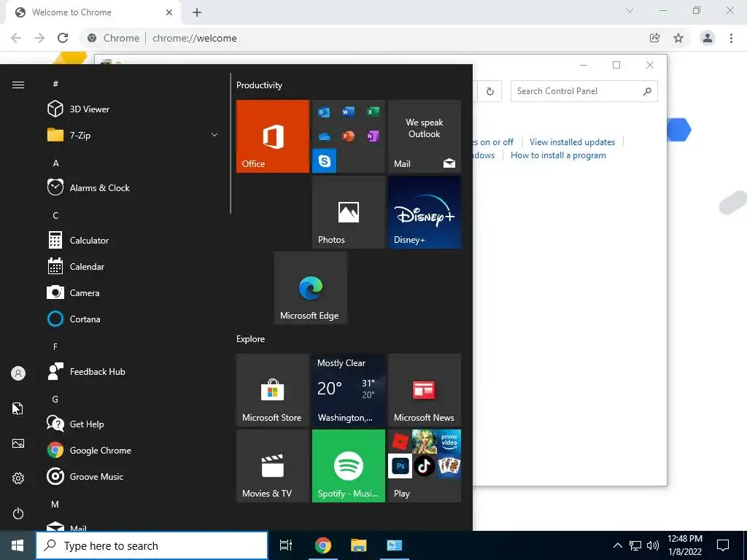Click the Chrome address bar URL
747x560 pixels.
click(194, 38)
